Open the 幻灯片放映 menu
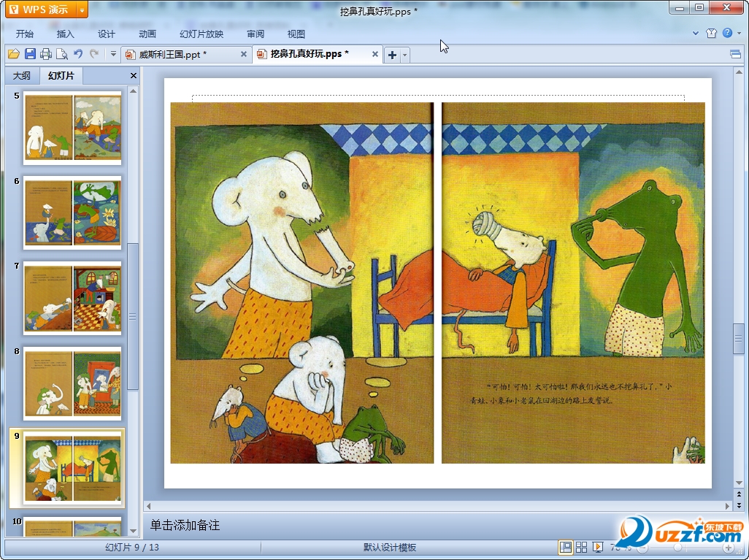The image size is (749, 560). (x=201, y=34)
